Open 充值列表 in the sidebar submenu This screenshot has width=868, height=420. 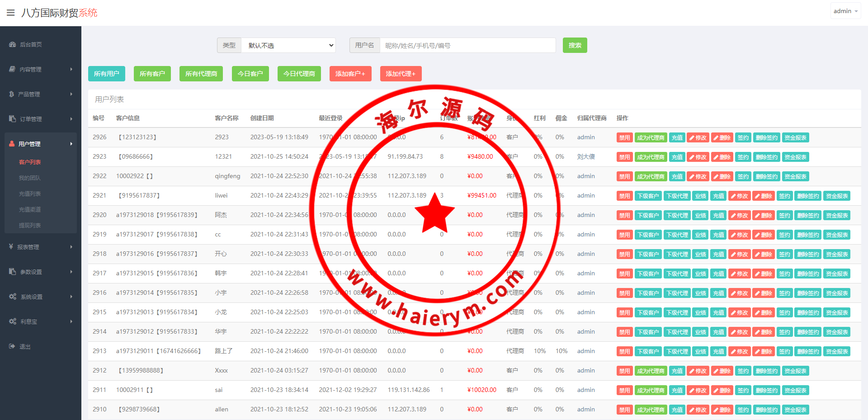[30, 193]
